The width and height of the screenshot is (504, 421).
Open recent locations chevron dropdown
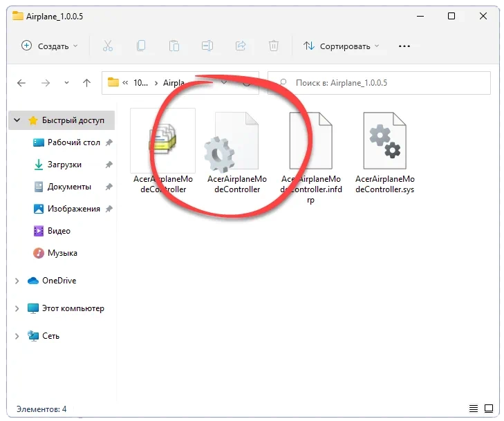(x=66, y=83)
